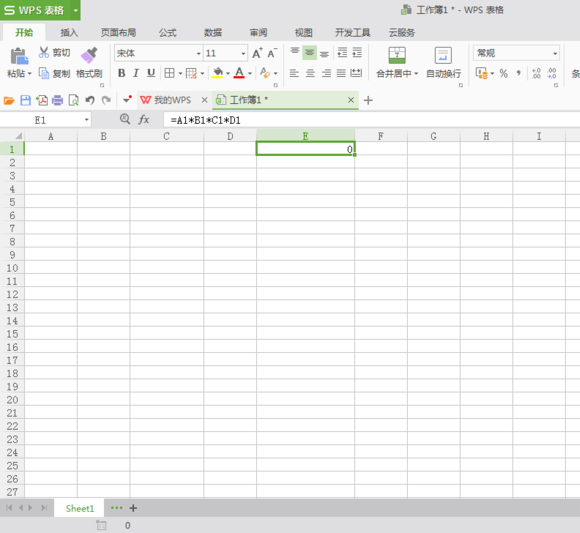Add a new sheet with plus button
The width and height of the screenshot is (580, 533).
click(133, 508)
